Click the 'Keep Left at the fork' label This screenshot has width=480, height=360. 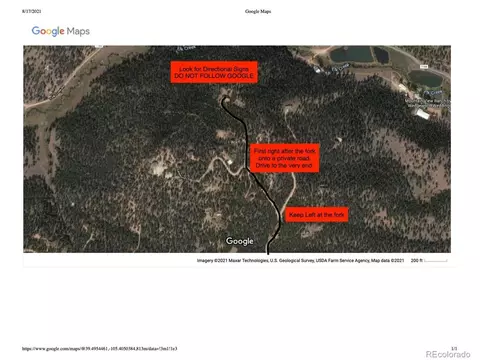(317, 215)
